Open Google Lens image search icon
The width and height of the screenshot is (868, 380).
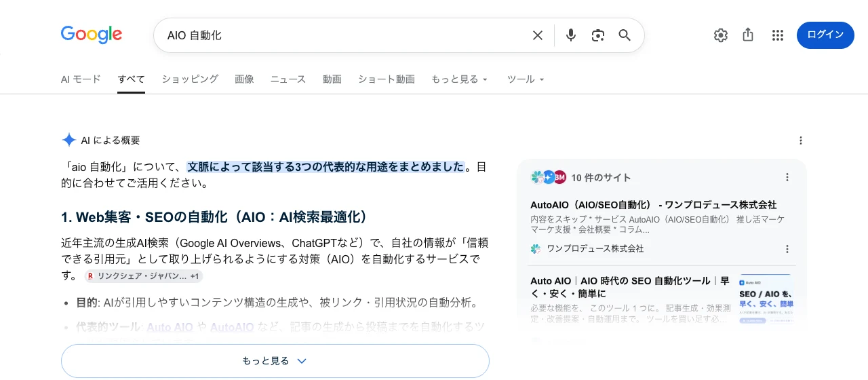[x=597, y=35]
